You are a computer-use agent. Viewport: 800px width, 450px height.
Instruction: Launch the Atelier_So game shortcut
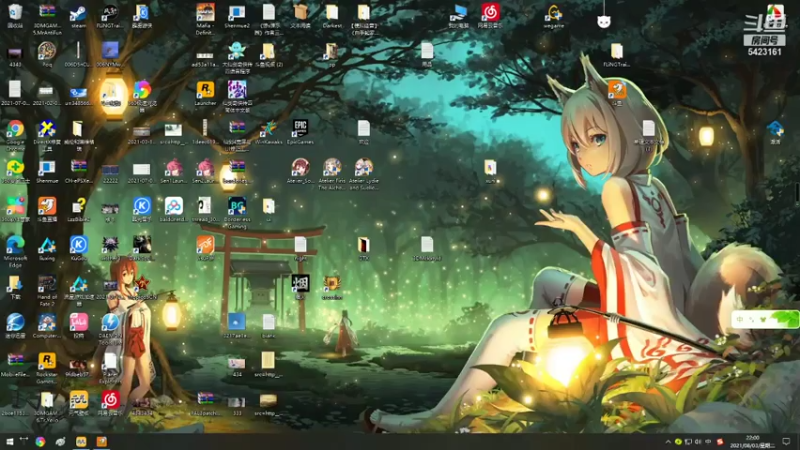(x=300, y=171)
